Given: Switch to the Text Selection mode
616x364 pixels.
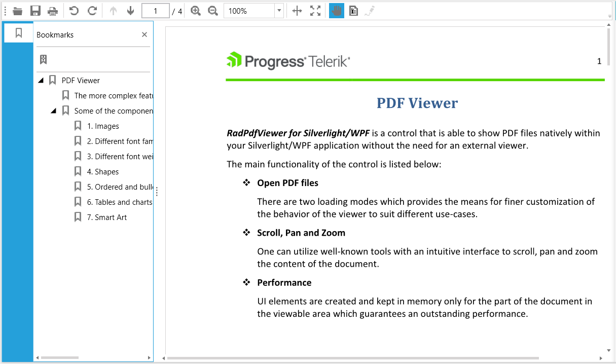Looking at the screenshot, I should 353,10.
